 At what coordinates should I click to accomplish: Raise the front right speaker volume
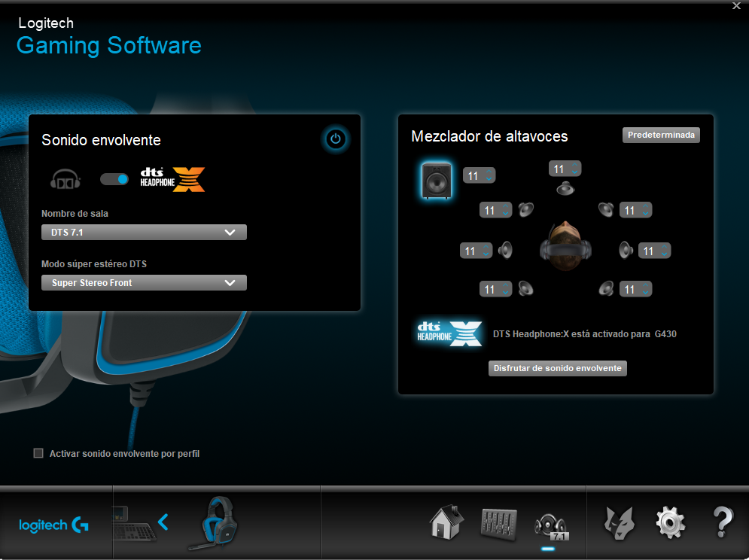coord(645,206)
